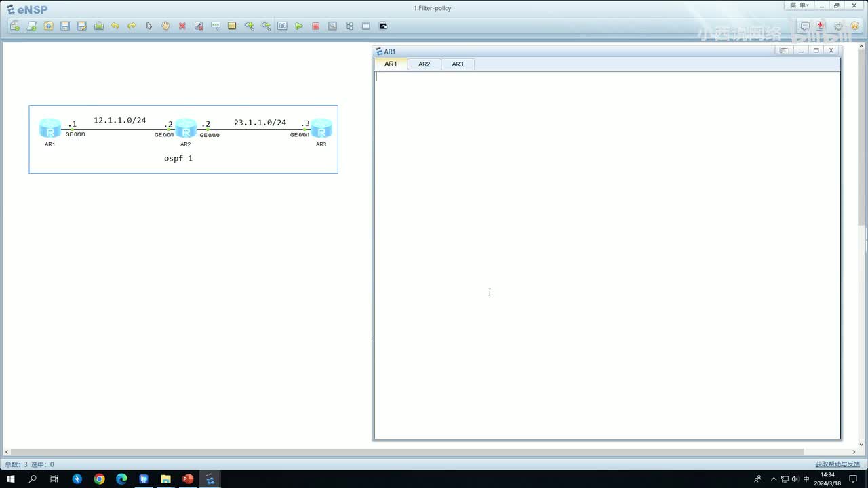Select the rectangle palette tool

click(232, 26)
